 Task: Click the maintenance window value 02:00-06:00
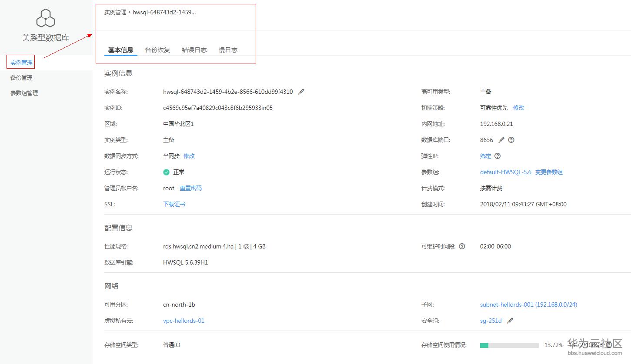(x=495, y=246)
